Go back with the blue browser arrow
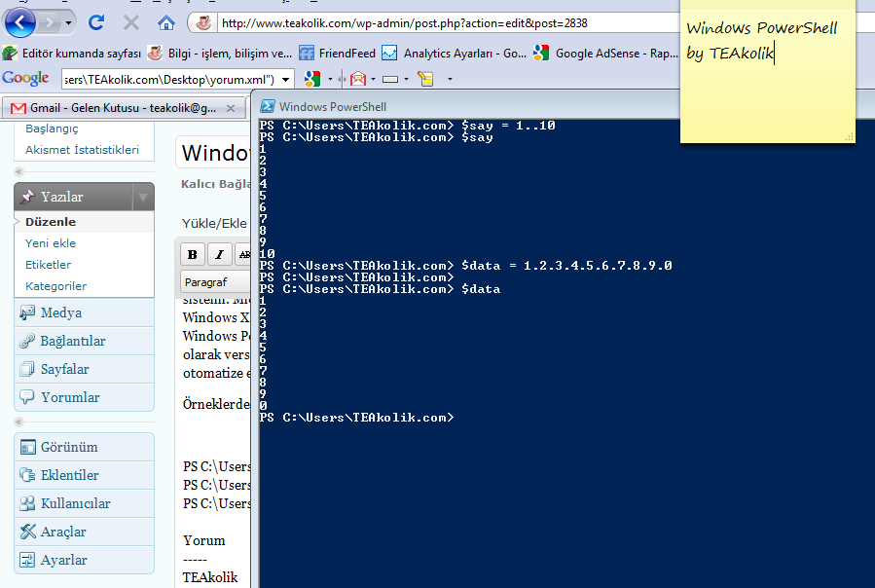Image resolution: width=875 pixels, height=588 pixels. (x=19, y=22)
